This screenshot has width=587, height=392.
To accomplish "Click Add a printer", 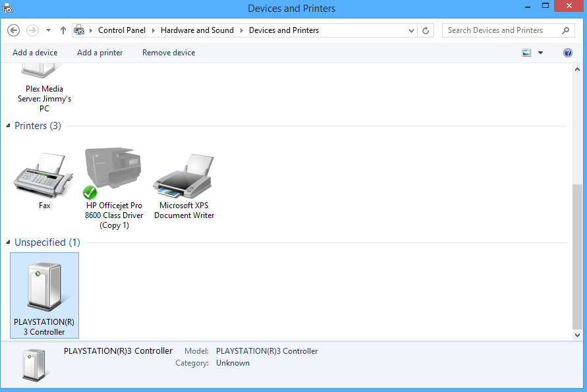I will click(x=99, y=52).
